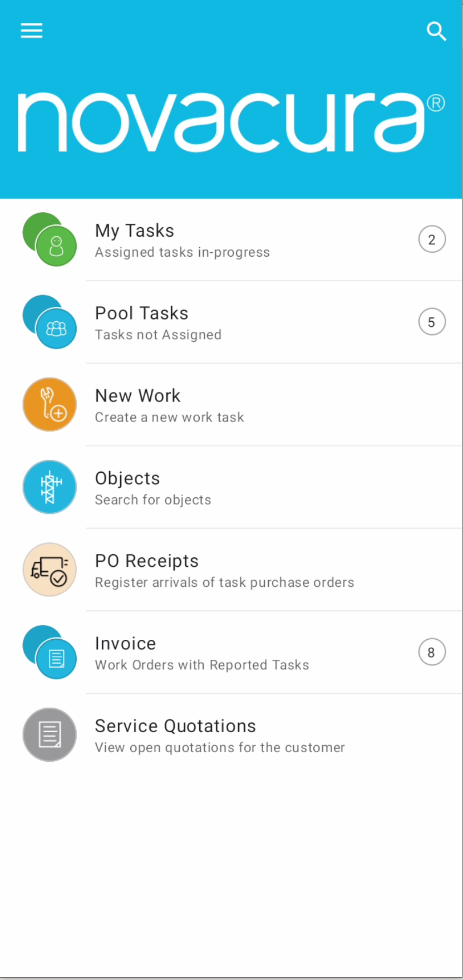Click the My Tasks count badge showing 2

[x=432, y=239]
